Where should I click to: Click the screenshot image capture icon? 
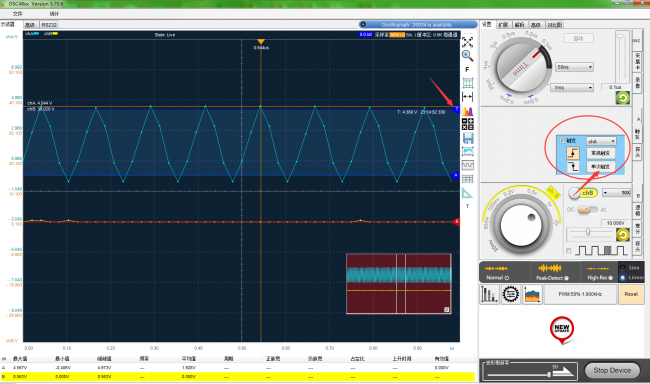click(468, 152)
